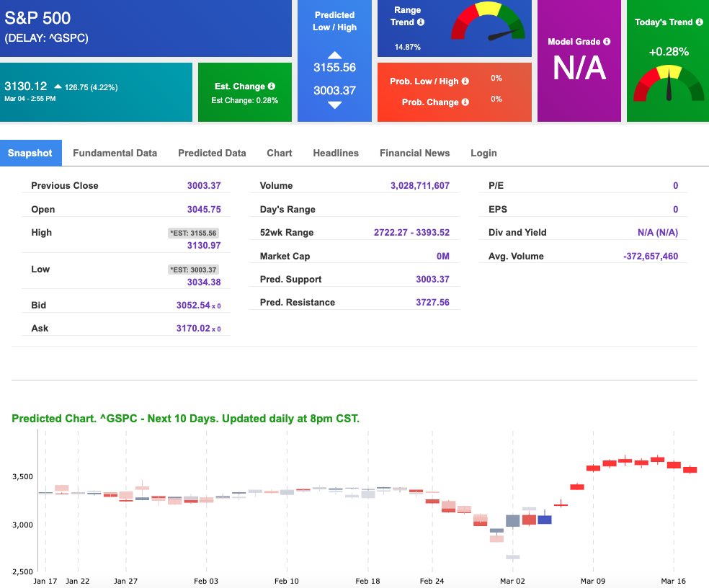This screenshot has height=588, width=709.
Task: Open the Snapshot tab
Action: [31, 153]
